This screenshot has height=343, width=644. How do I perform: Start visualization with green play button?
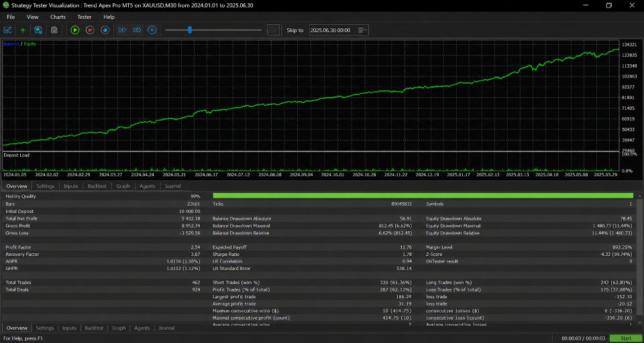(x=74, y=30)
